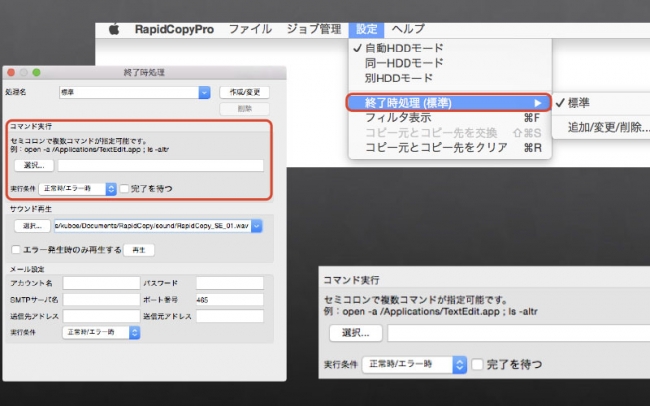Open the command 実行条件 dropdown in the dialog
650x406 pixels.
(x=78, y=189)
